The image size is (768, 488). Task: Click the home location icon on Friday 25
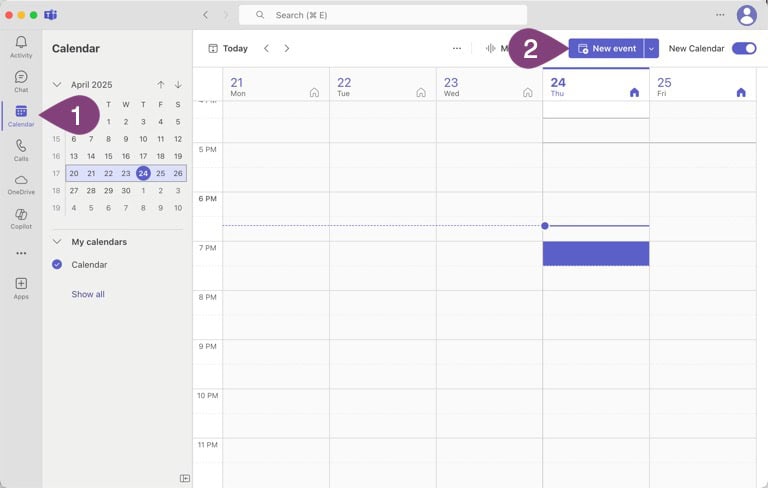[x=741, y=93]
